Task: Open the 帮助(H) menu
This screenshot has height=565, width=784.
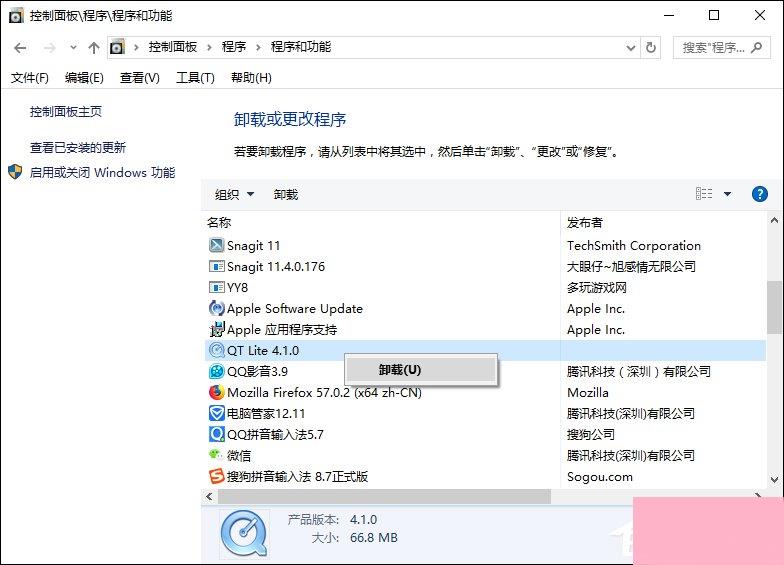Action: coord(251,78)
